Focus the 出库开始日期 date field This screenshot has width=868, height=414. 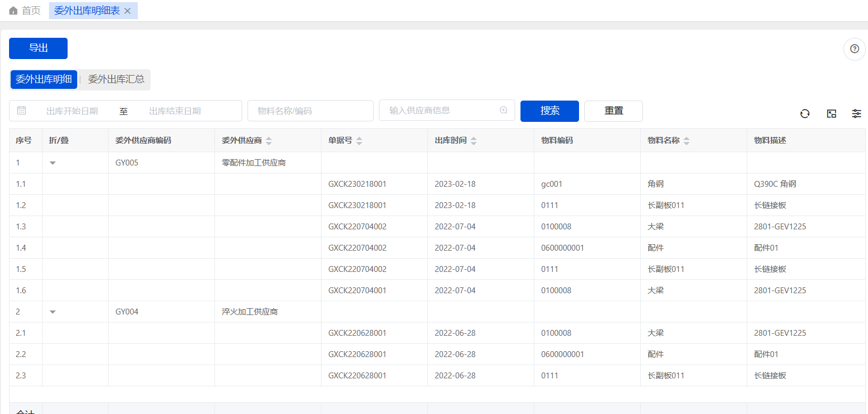coord(72,111)
